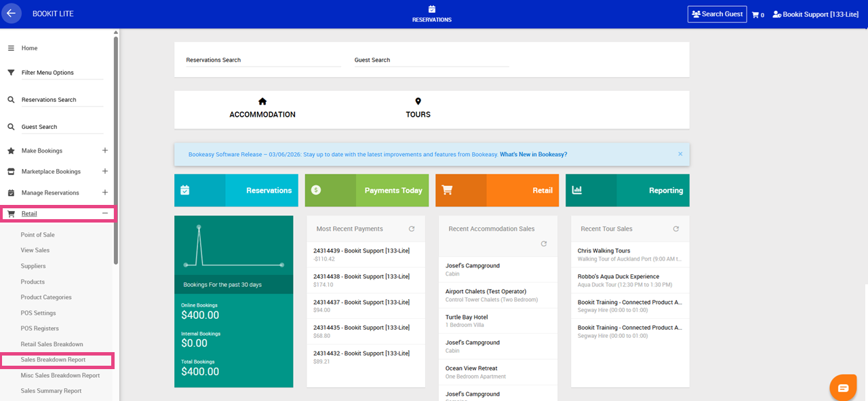The image size is (868, 401).
Task: Expand Make Bookings with plus icon
Action: (x=104, y=151)
